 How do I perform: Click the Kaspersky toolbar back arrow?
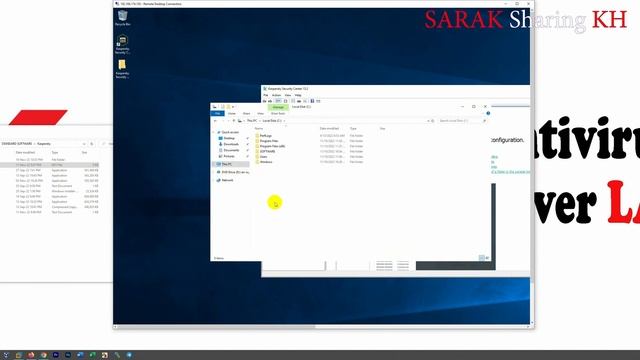click(x=264, y=101)
